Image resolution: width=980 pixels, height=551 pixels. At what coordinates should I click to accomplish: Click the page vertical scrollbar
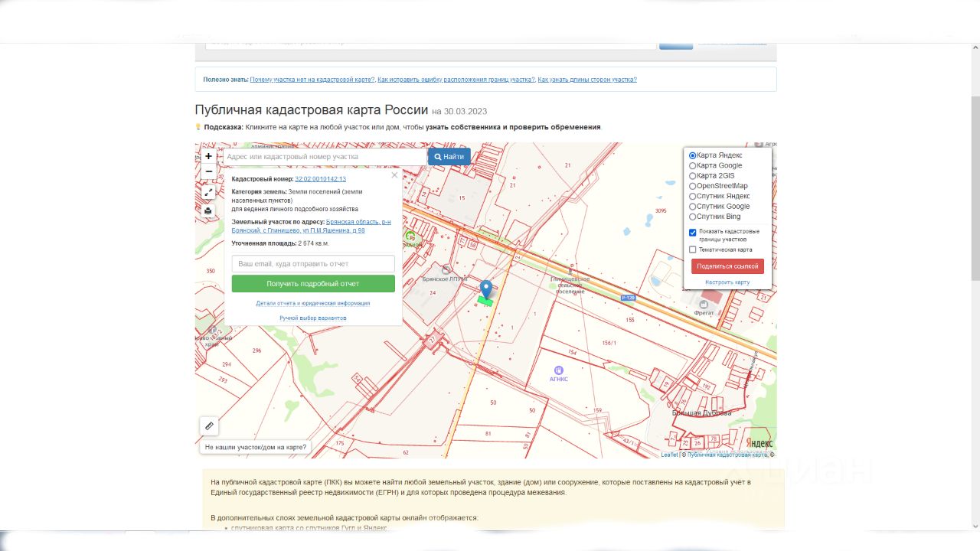(975, 189)
